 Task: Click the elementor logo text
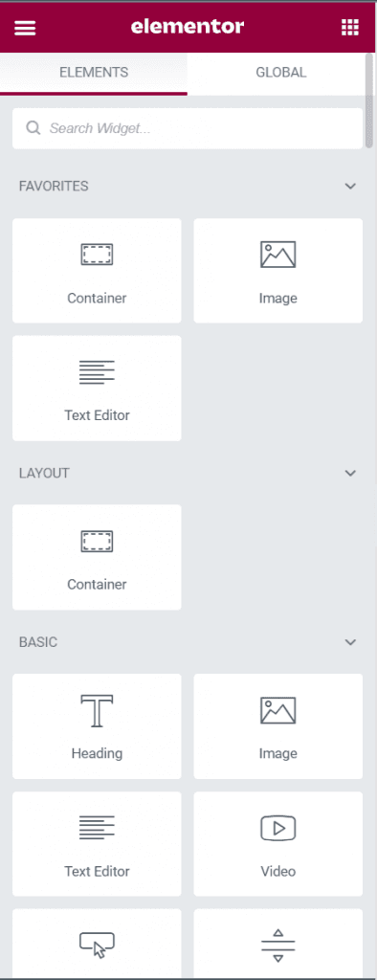click(188, 27)
